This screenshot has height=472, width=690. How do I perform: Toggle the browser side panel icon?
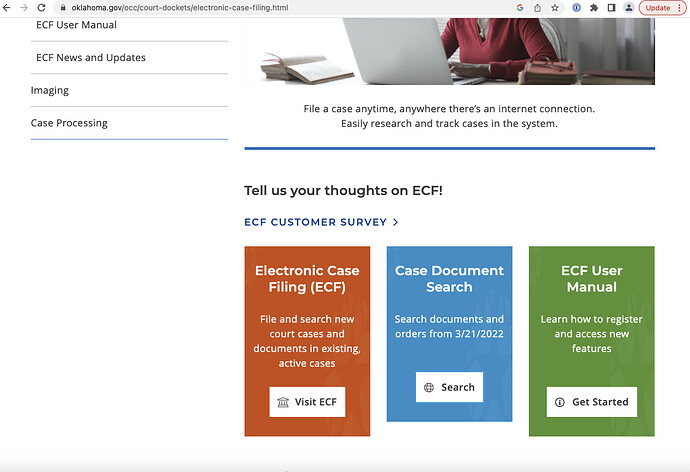click(611, 8)
